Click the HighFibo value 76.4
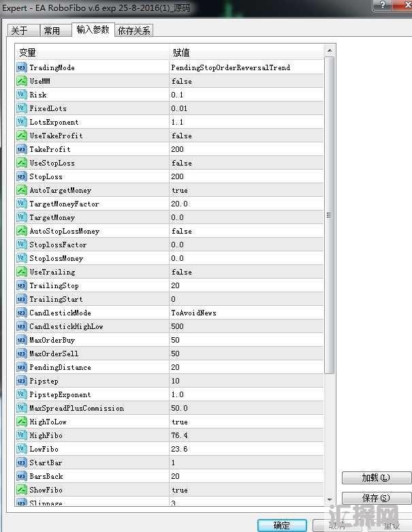The image size is (412, 532). pos(179,435)
